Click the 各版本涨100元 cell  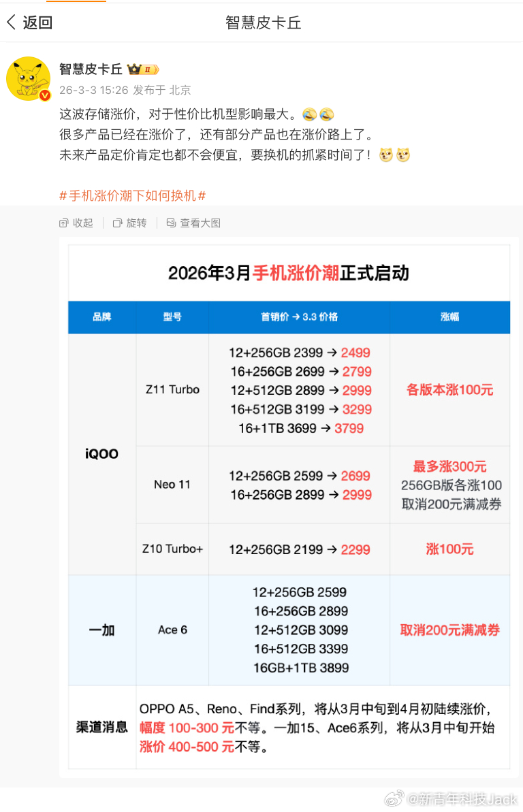click(450, 390)
